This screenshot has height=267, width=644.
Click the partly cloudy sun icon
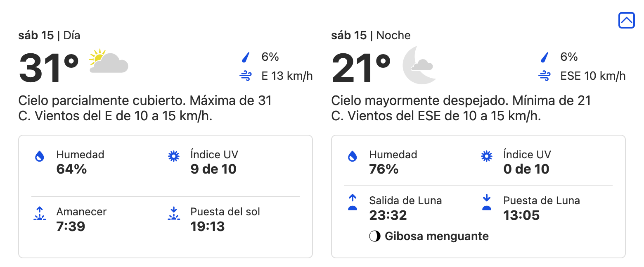click(x=109, y=61)
